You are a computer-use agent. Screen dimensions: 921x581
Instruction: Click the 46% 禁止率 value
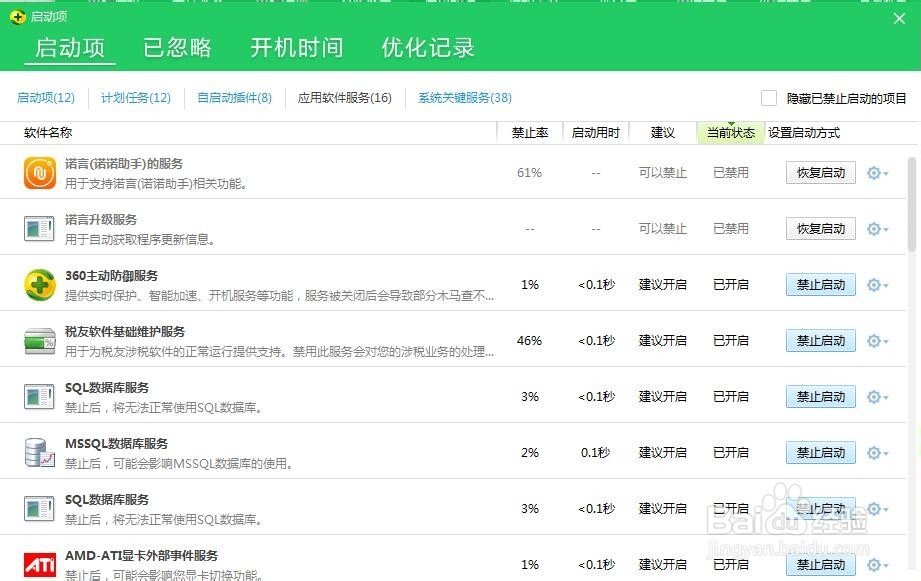pyautogui.click(x=529, y=341)
